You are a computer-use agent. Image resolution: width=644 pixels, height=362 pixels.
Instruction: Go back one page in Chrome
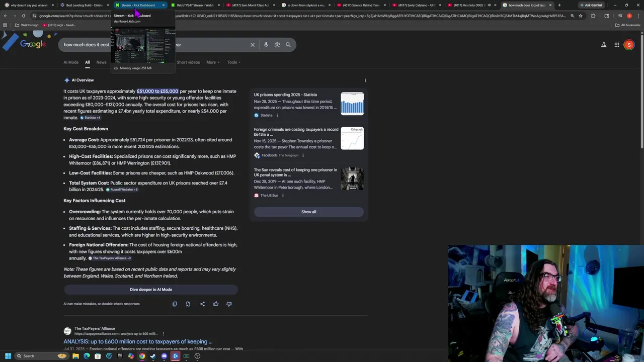coord(5,16)
